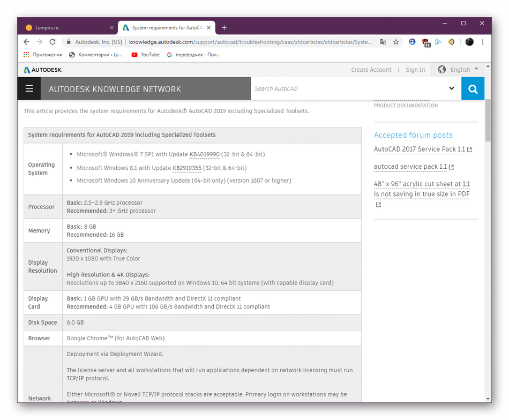Click the Autodesk logo
This screenshot has width=509, height=420.
[43, 70]
